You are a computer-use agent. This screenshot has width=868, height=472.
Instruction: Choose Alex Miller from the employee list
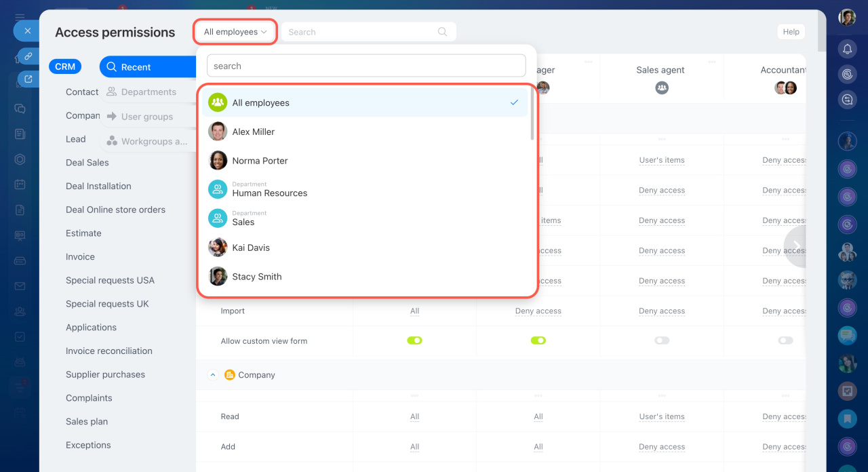coord(254,132)
